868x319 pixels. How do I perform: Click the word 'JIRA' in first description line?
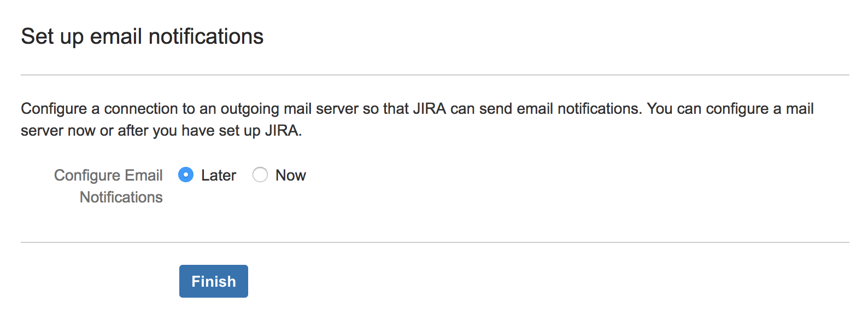[430, 109]
